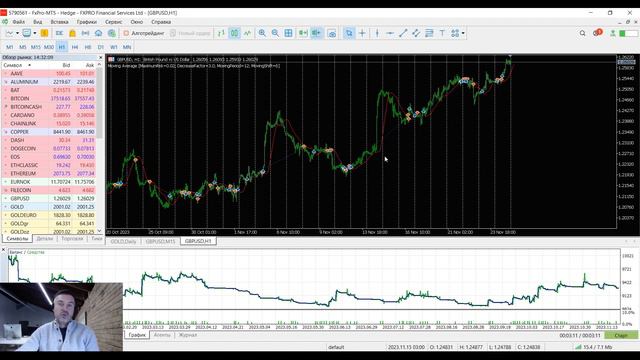The height and width of the screenshot is (360, 640).
Task: Select the text label tool
Action: [442, 33]
